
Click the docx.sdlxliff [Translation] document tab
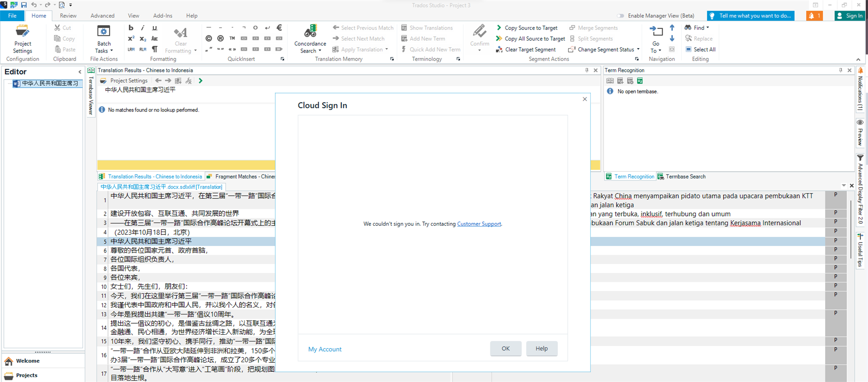tap(162, 187)
